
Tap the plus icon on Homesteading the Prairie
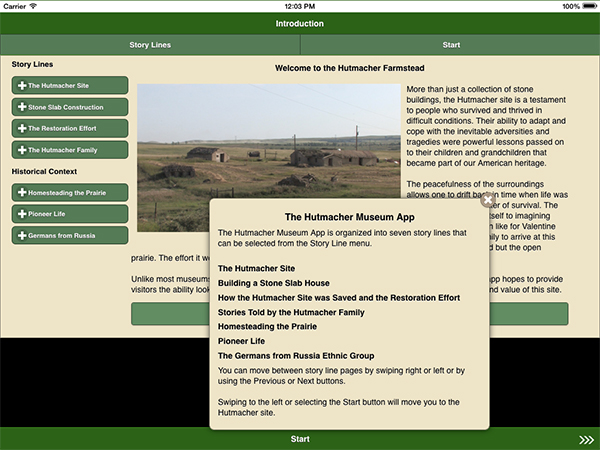22,192
